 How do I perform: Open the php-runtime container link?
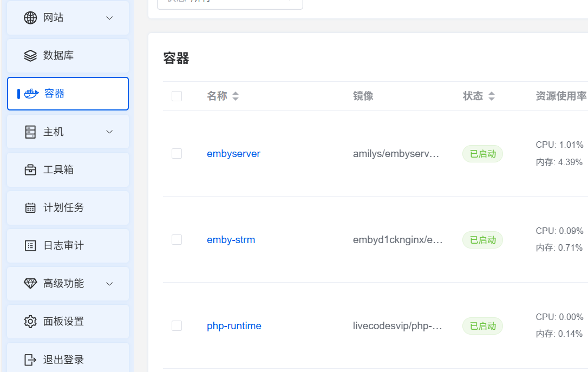(x=234, y=325)
